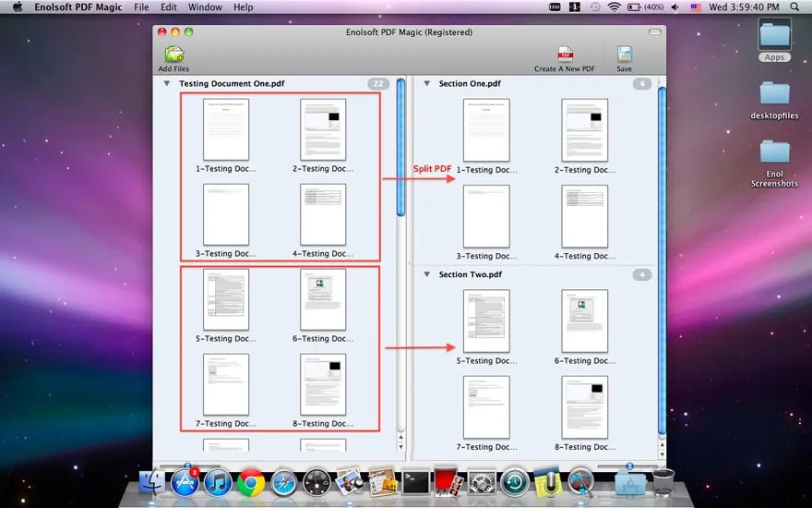Select page 2 thumbnail in Section One.pdf
Screen dimensions: 812x508
(585, 130)
